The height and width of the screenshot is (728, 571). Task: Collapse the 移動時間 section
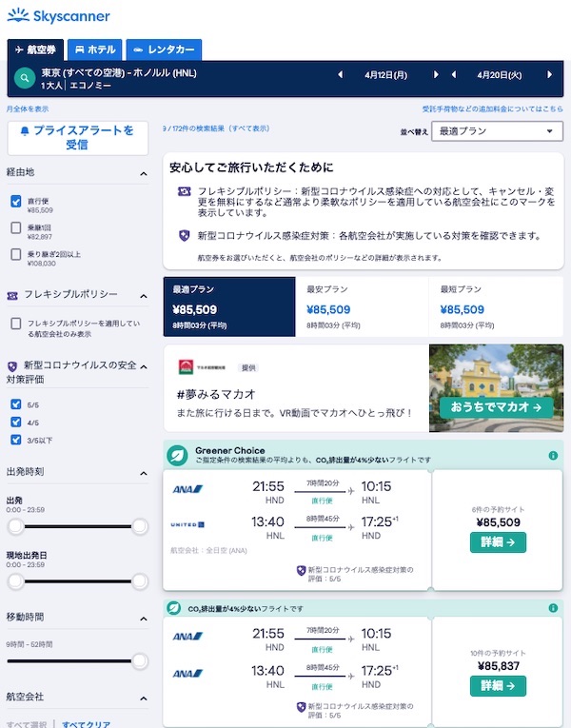click(144, 619)
